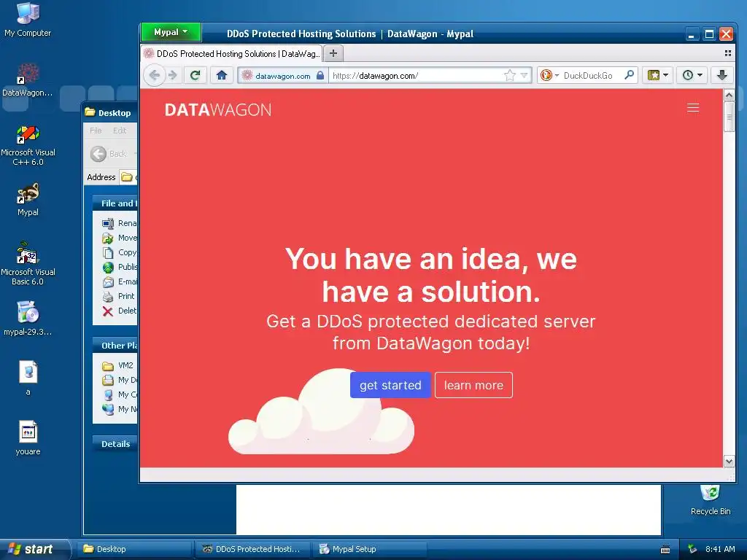Select desktop file named a

pos(28,378)
